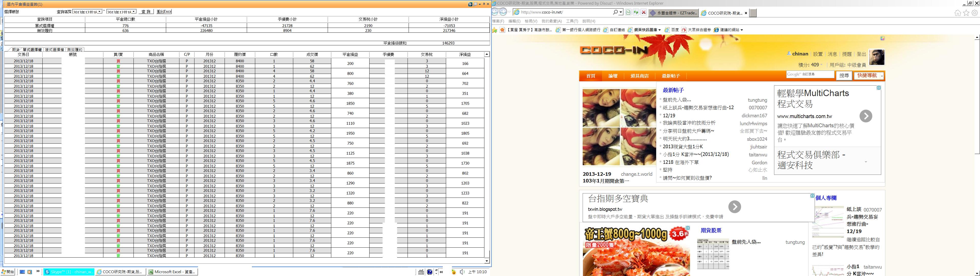Click the red stop loading icon
This screenshot has width=980, height=276.
tap(644, 12)
